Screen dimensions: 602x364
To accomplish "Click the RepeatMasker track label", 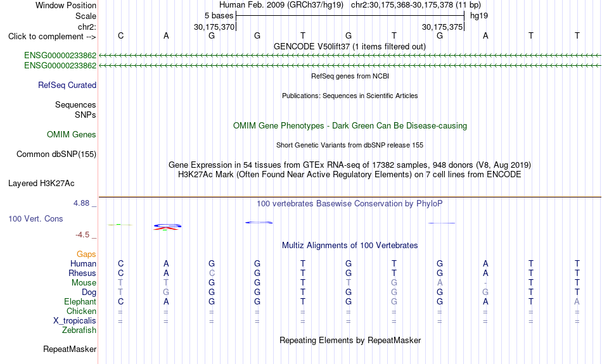I will [x=70, y=349].
